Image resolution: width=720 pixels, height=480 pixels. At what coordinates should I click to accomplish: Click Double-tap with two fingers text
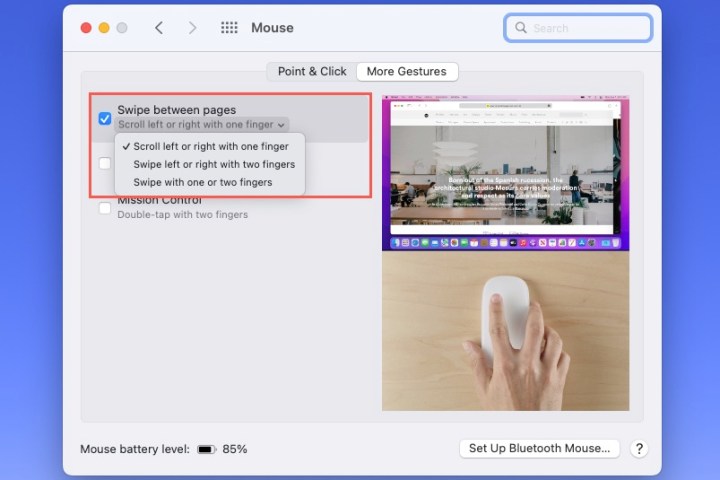(183, 215)
